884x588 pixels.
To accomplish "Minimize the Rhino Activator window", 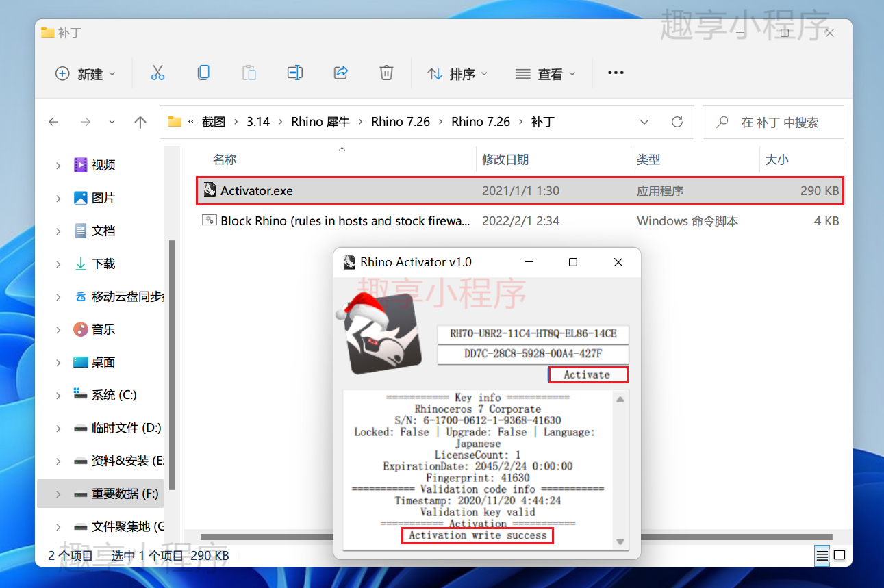I will pos(528,262).
